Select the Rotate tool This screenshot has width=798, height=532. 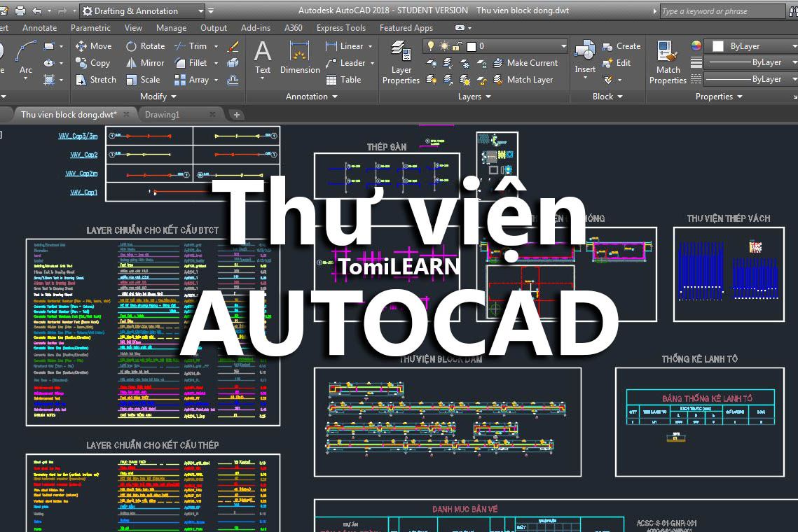(145, 46)
